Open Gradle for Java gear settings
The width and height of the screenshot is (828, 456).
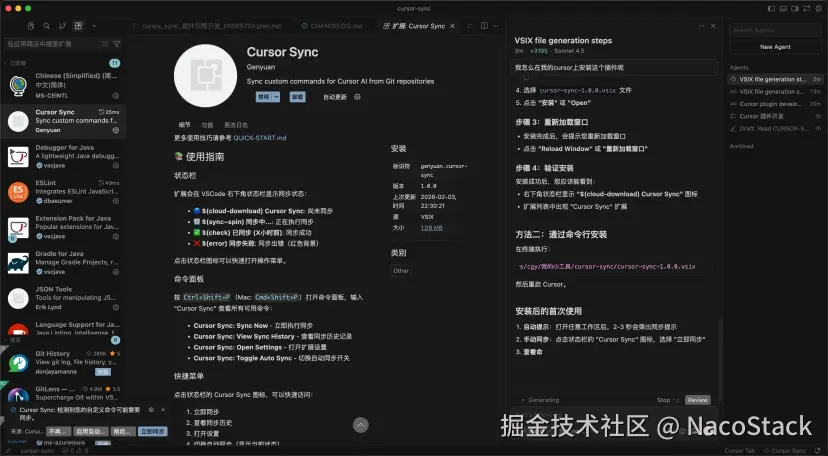click(x=116, y=272)
